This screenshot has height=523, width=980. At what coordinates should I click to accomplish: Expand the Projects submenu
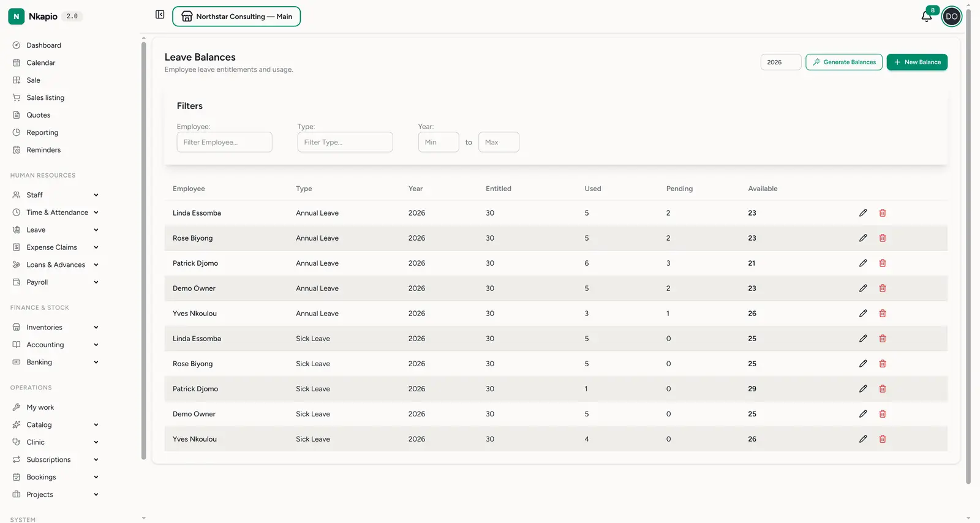click(55, 494)
